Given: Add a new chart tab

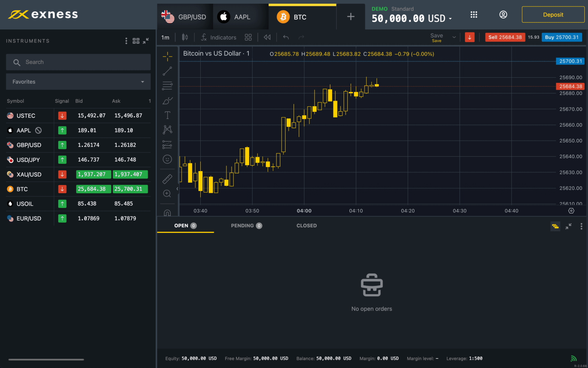Looking at the screenshot, I should 351,17.
